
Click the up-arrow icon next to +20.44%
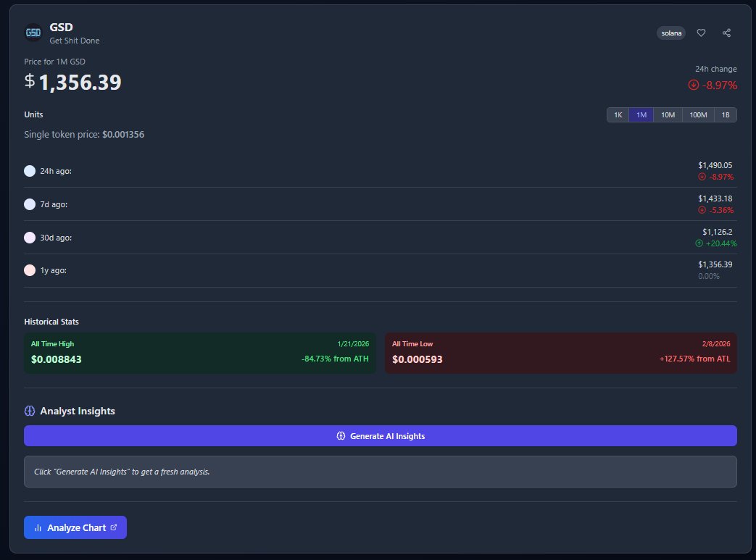pyautogui.click(x=699, y=243)
